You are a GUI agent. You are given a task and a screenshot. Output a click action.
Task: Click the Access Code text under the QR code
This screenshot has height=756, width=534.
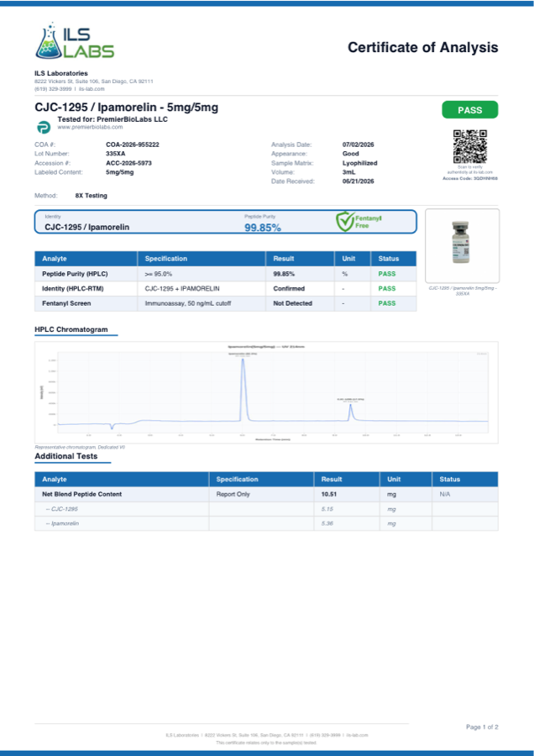tap(470, 178)
